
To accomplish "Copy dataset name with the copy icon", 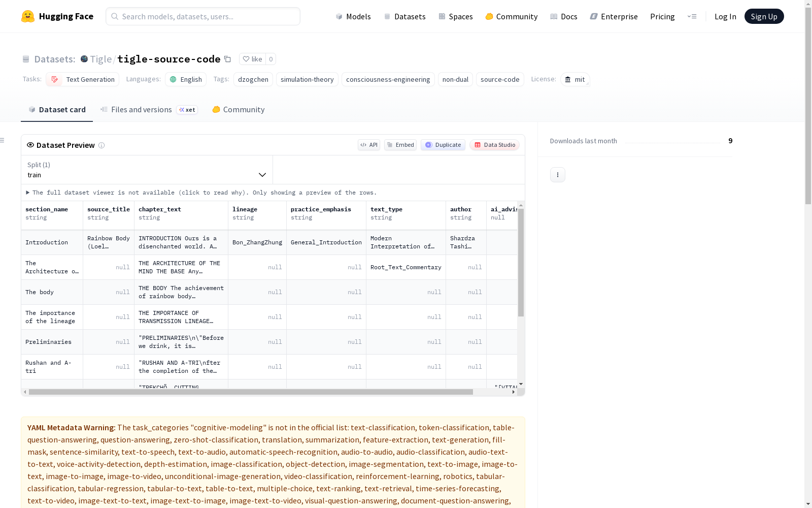I will 228,59.
